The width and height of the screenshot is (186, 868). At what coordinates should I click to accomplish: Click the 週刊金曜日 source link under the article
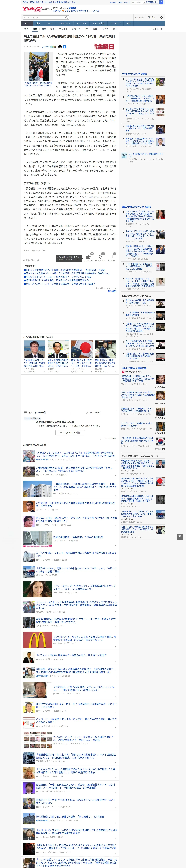click(112, 292)
